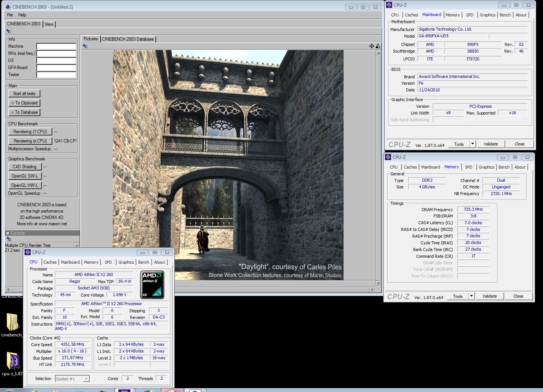Screen dimensions: 543x392
Task: Run the C4D Shading test
Action: pyautogui.click(x=25, y=167)
